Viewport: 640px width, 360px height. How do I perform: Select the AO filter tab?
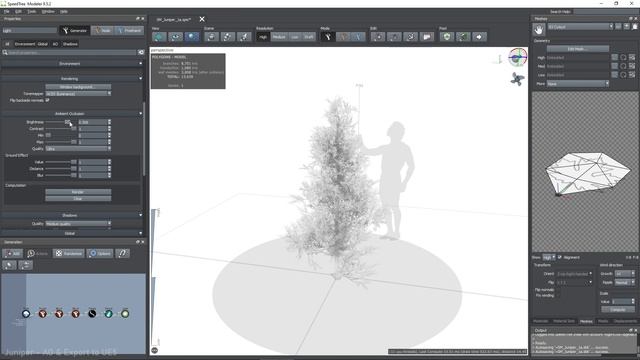[55, 44]
